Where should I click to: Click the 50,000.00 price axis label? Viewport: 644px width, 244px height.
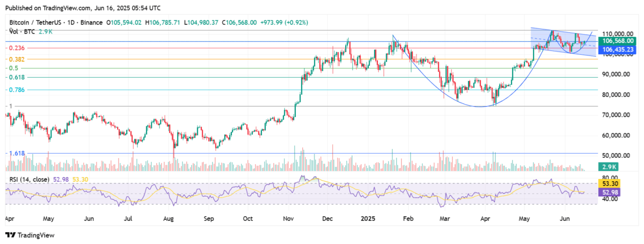coord(616,156)
